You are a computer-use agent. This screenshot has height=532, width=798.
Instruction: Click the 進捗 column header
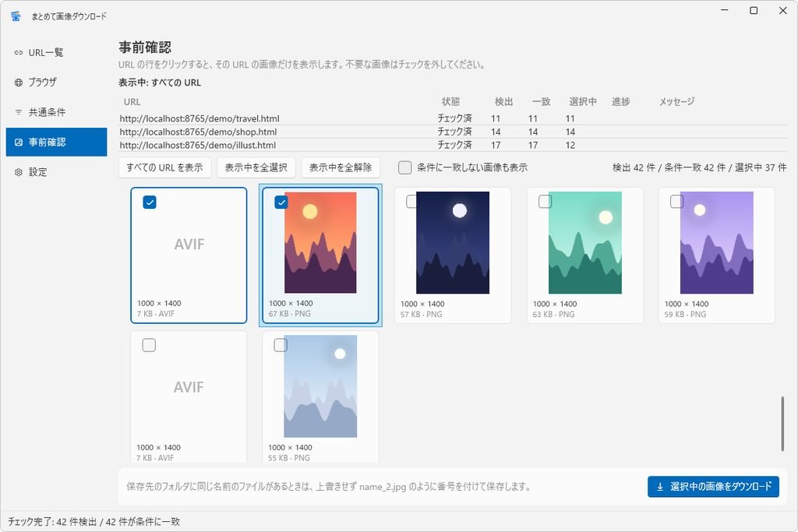click(x=621, y=102)
